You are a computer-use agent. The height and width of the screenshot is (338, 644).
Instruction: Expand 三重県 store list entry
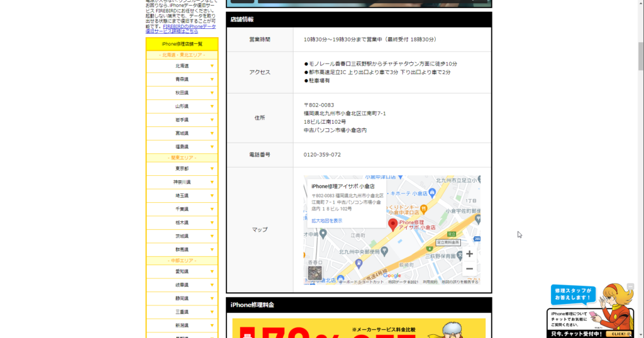182,312
